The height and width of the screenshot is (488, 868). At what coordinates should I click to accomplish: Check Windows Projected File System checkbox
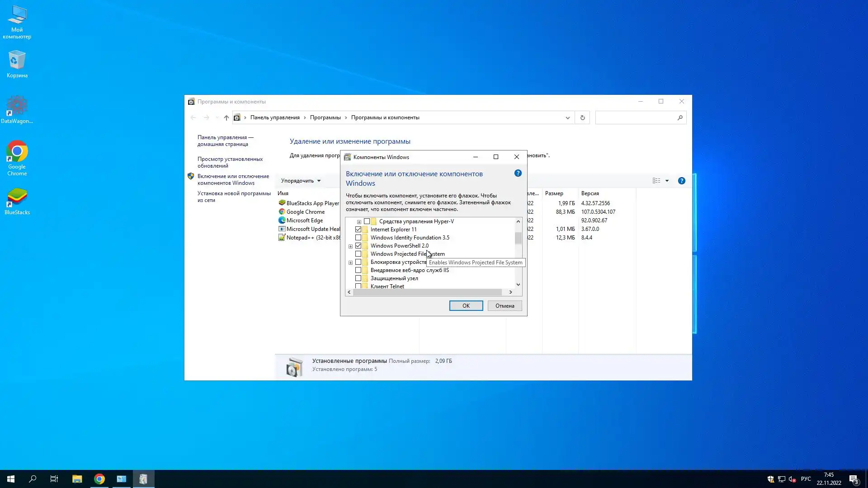359,254
